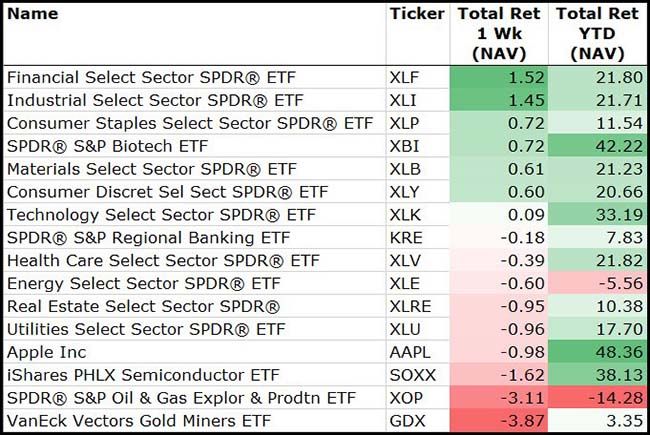This screenshot has width=650, height=435.
Task: Click the Ticker column header
Action: [414, 15]
